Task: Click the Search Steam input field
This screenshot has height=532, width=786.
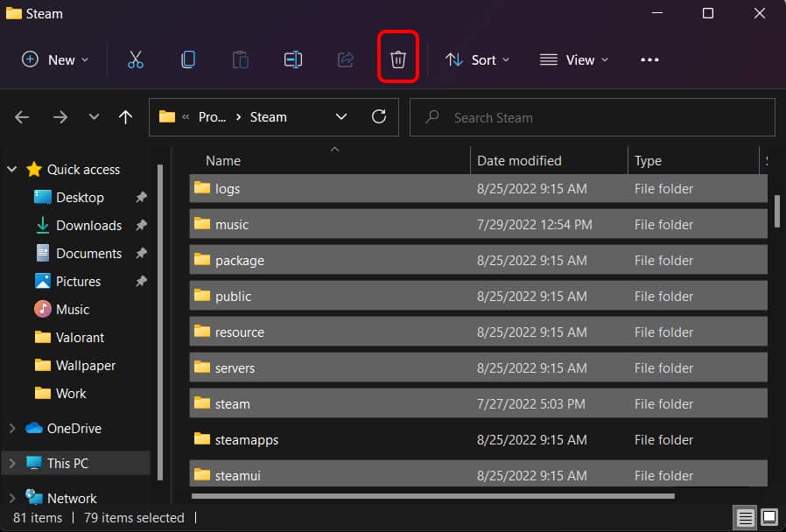Action: click(604, 117)
